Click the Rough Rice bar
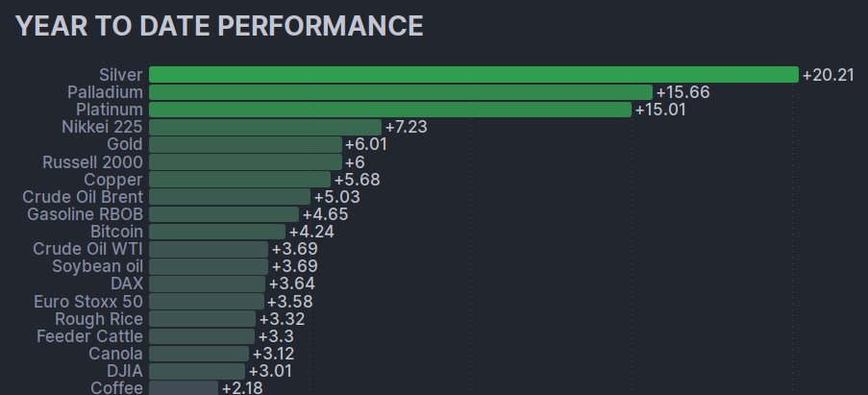This screenshot has height=395, width=868. [202, 319]
